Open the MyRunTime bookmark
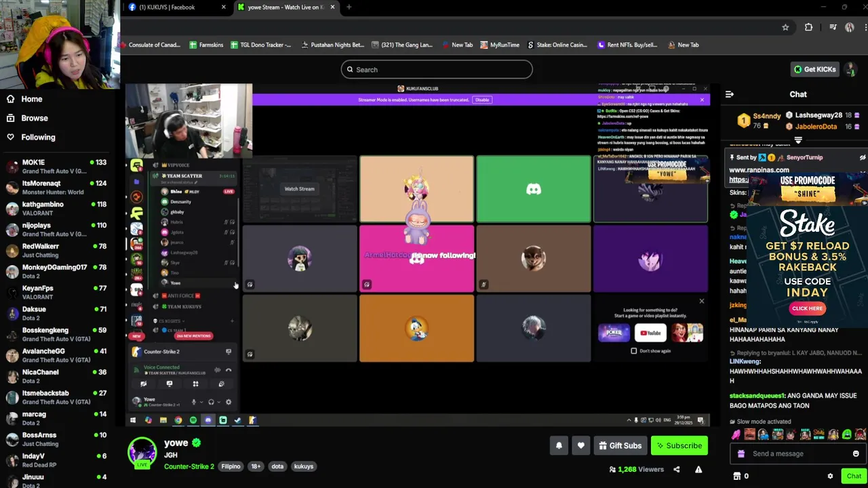The image size is (868, 488). click(x=500, y=45)
